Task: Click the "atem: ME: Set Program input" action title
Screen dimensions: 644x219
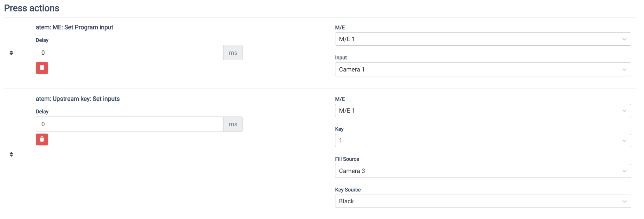Action: 75,27
